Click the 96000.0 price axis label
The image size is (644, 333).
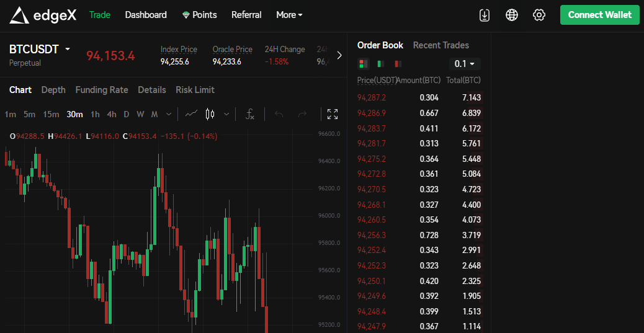[x=329, y=216]
